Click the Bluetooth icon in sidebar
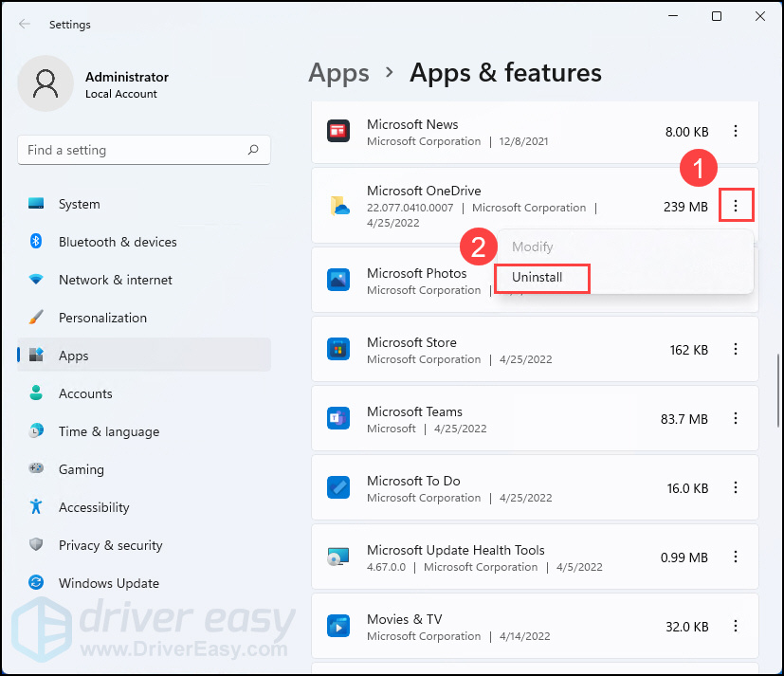 pyautogui.click(x=36, y=241)
